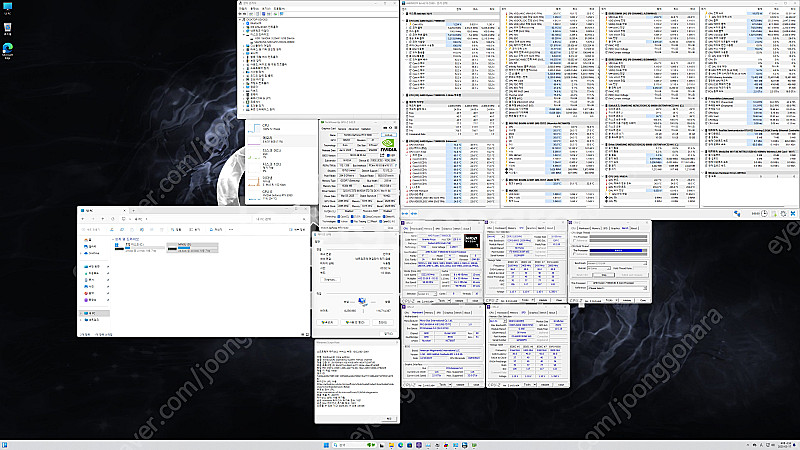Add a new tab in File Explorer
Image resolution: width=800 pixels, height=450 pixels.
(x=131, y=211)
